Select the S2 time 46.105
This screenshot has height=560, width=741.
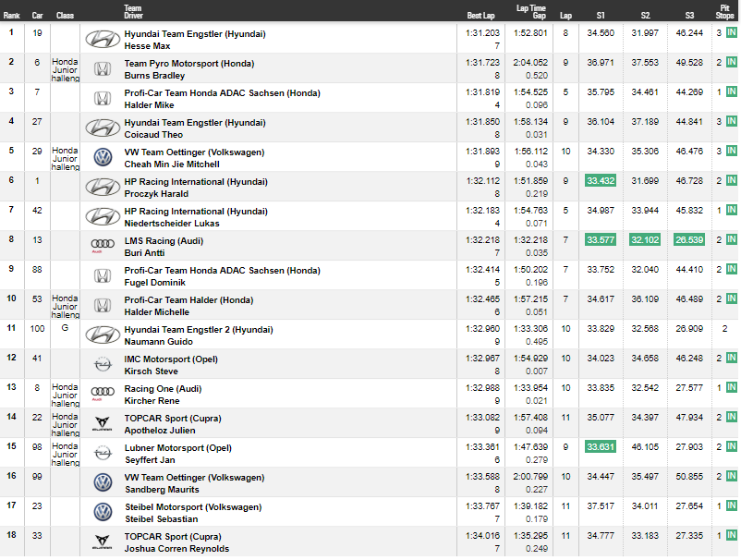pyautogui.click(x=645, y=447)
